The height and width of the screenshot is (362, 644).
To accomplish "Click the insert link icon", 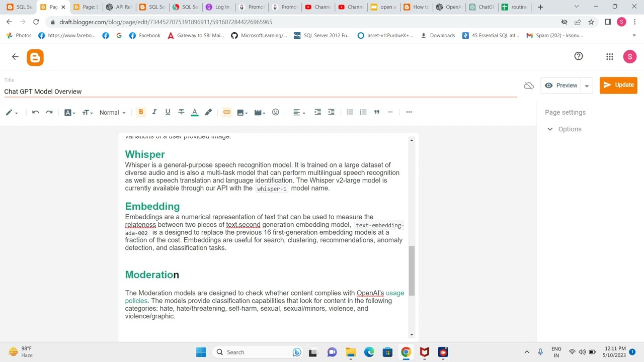I will [227, 112].
